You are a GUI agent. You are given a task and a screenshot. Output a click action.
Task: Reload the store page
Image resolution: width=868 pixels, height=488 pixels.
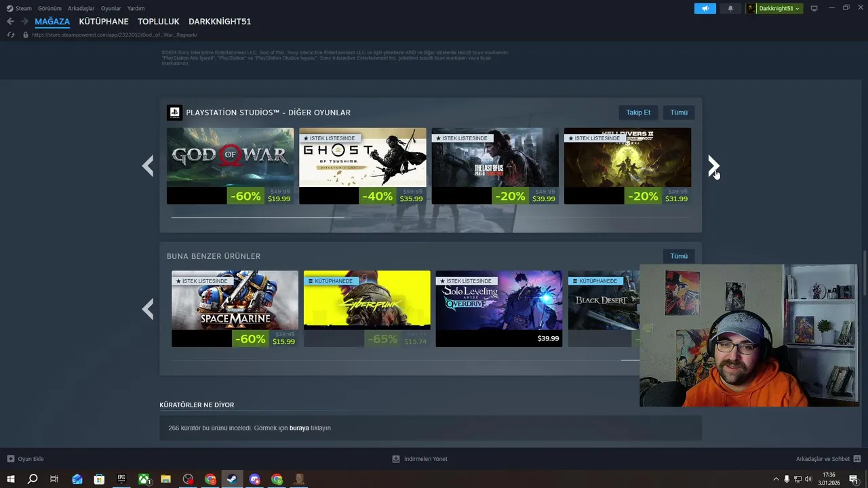click(x=10, y=35)
